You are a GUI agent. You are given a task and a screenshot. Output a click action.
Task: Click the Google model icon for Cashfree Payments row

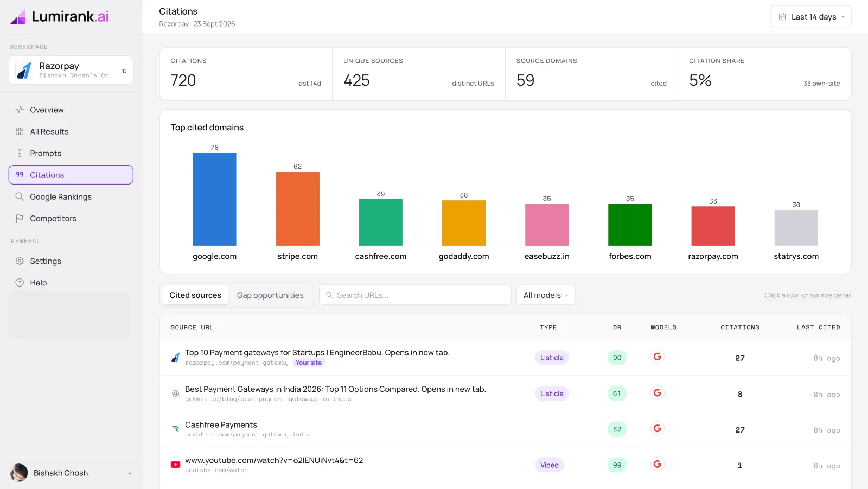point(658,429)
